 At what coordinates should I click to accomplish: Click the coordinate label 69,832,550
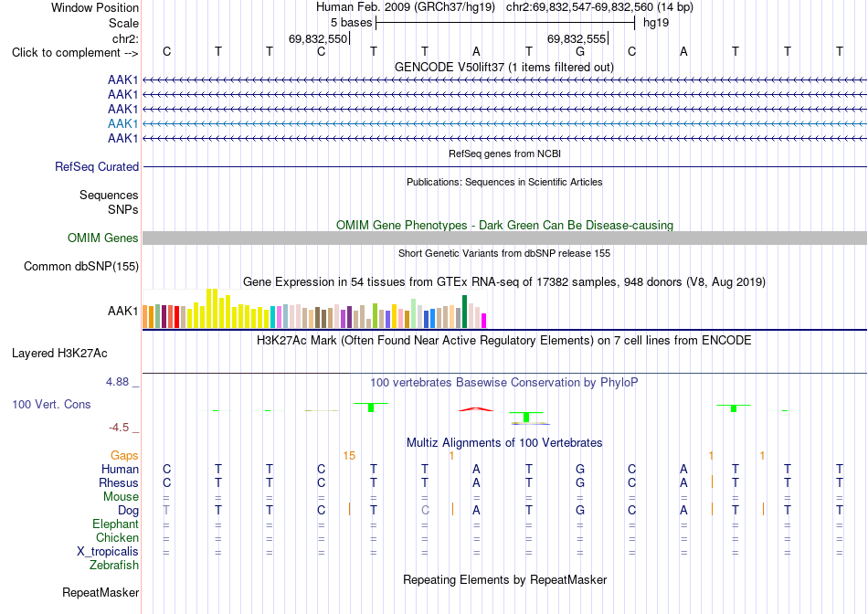[318, 38]
